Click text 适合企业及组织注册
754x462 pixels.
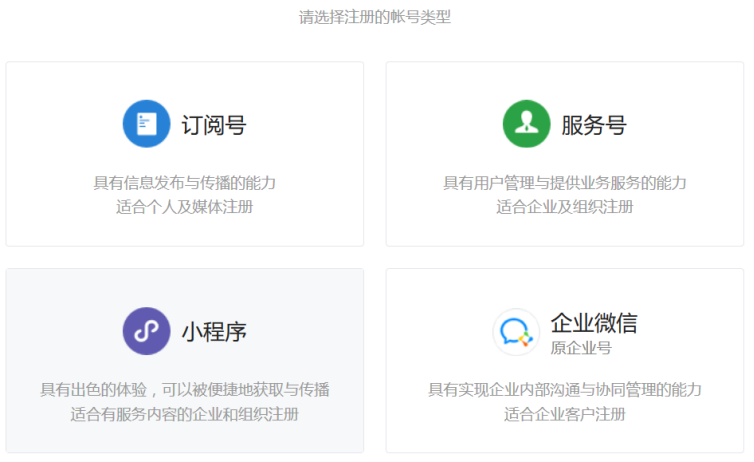pos(565,207)
